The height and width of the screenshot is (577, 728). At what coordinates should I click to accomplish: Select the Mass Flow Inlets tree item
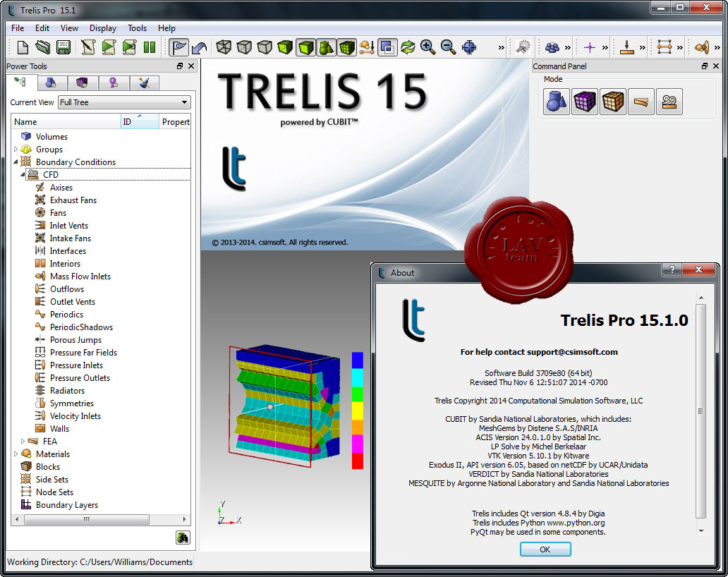[x=80, y=277]
